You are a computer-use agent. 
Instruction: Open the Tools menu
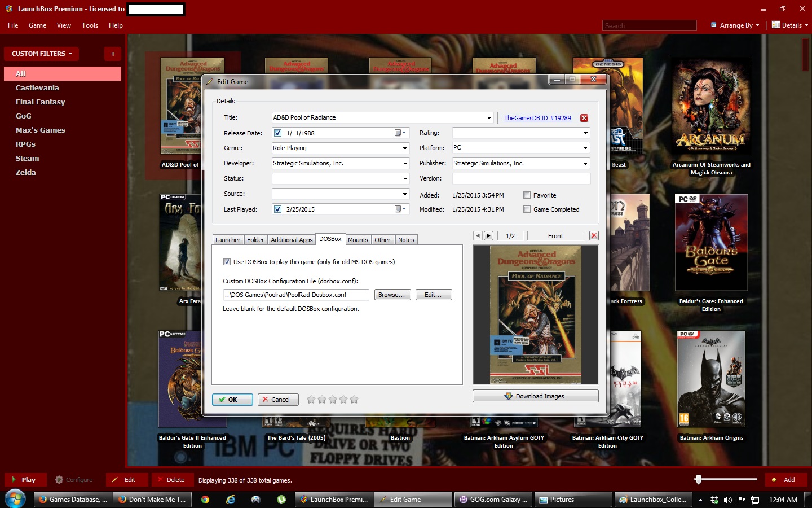coord(90,25)
